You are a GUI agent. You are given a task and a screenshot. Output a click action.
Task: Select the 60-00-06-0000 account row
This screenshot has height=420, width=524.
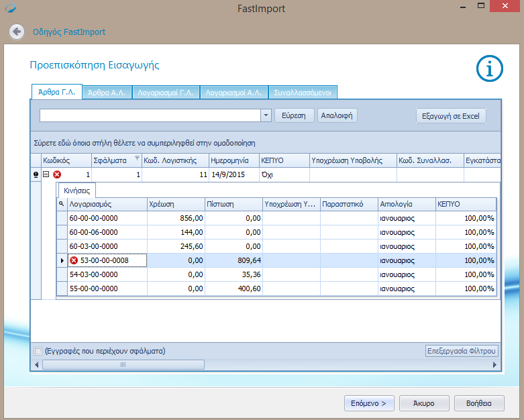[x=276, y=232]
